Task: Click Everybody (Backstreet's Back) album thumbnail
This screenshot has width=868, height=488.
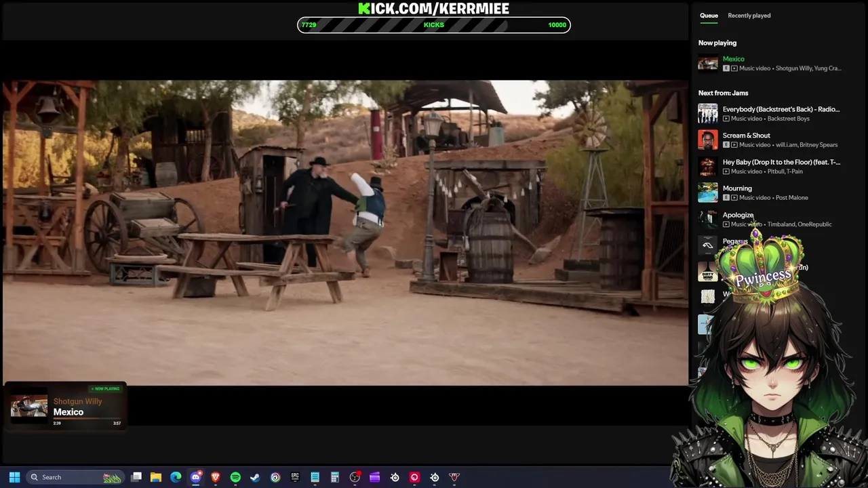Action: pyautogui.click(x=708, y=113)
